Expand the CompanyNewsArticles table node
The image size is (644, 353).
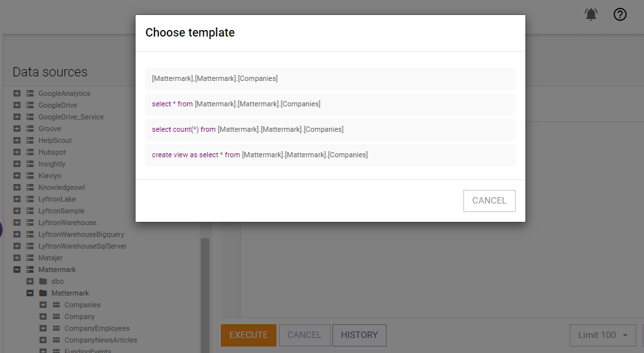pos(43,340)
